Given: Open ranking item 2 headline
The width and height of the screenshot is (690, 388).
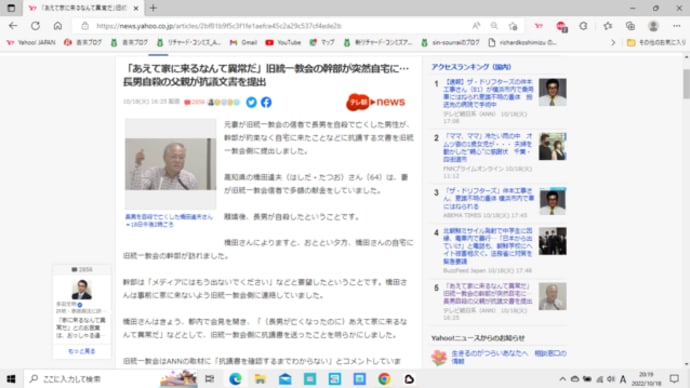Looking at the screenshot, I should coord(488,147).
